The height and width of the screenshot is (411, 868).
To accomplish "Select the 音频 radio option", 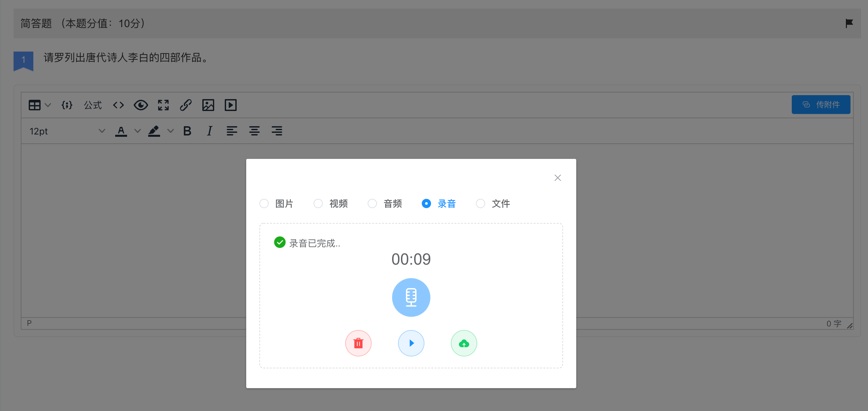I will point(385,204).
